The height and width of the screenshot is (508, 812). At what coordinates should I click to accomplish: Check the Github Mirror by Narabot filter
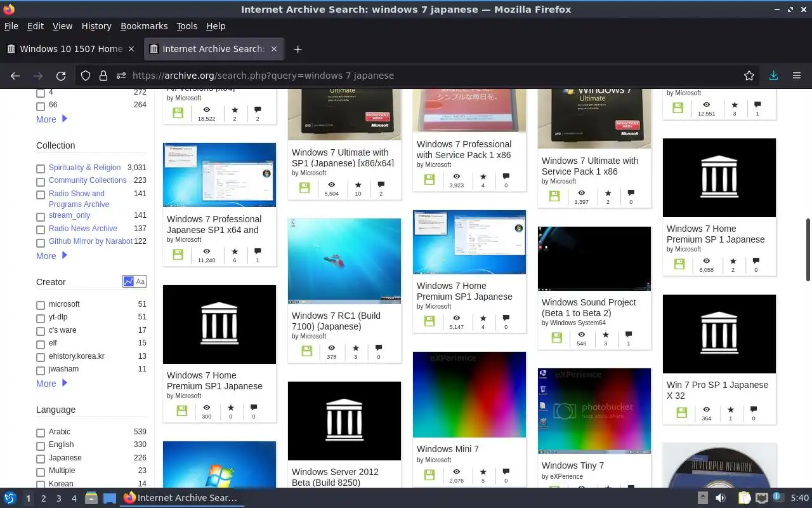click(x=41, y=243)
